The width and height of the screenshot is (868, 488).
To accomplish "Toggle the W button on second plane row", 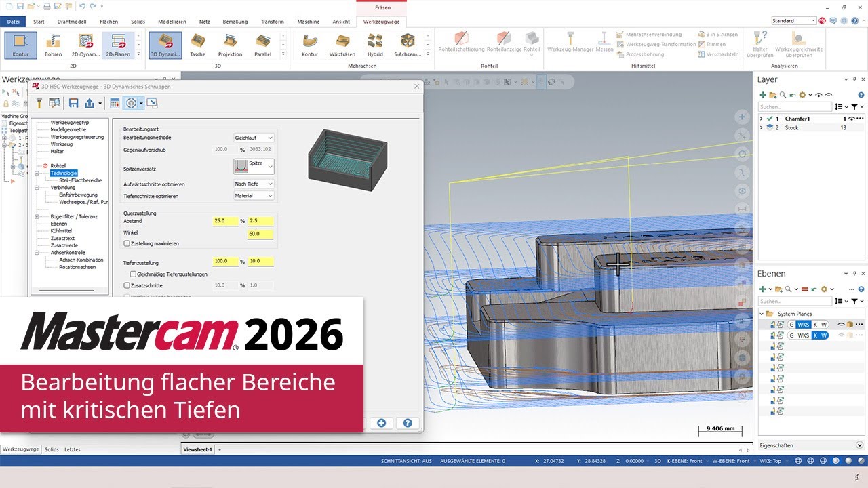I will (824, 335).
